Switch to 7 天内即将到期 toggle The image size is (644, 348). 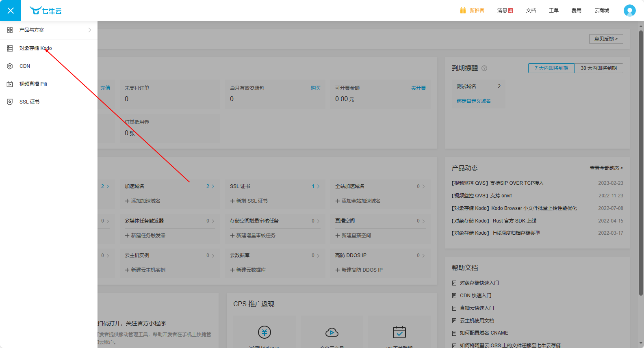coord(551,68)
